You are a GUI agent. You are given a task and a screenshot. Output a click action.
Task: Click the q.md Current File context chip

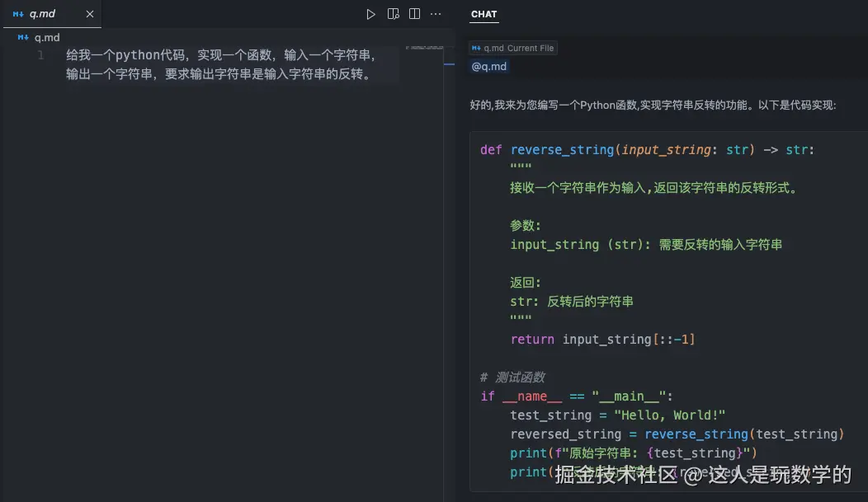(512, 48)
